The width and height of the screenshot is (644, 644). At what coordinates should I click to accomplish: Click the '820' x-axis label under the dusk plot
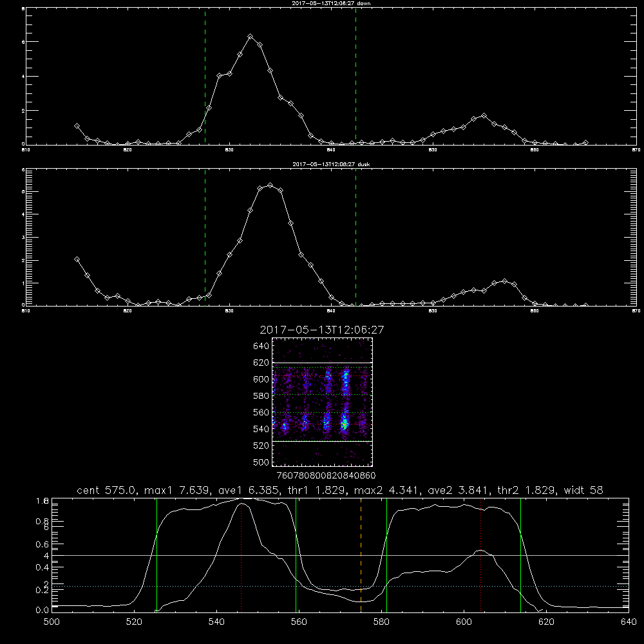(128, 311)
